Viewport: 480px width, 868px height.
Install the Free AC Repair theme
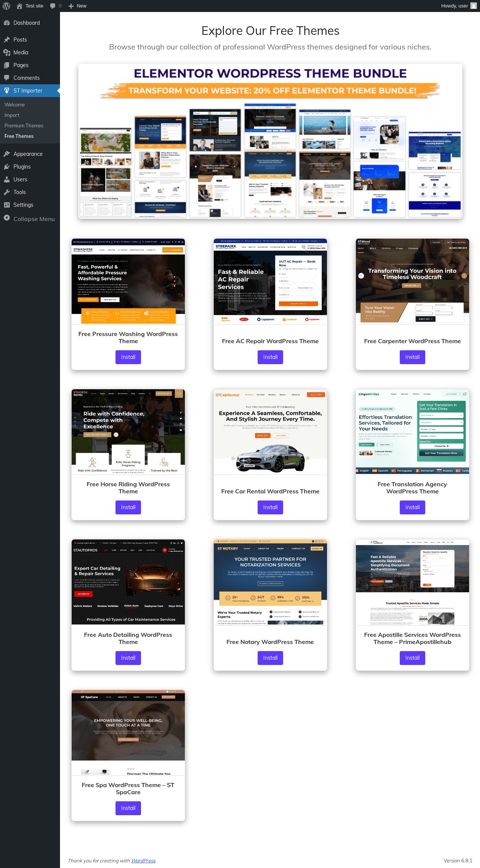point(270,357)
